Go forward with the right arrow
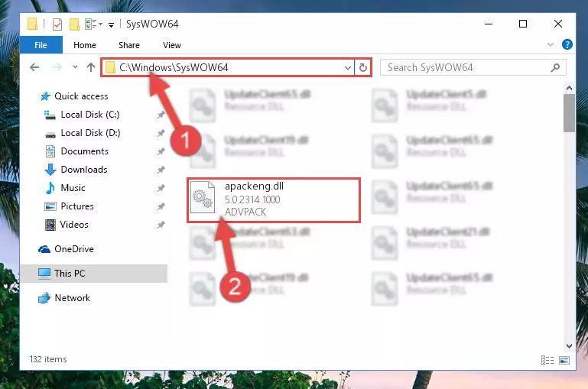Screen dimensions: 588x389 [x=57, y=67]
